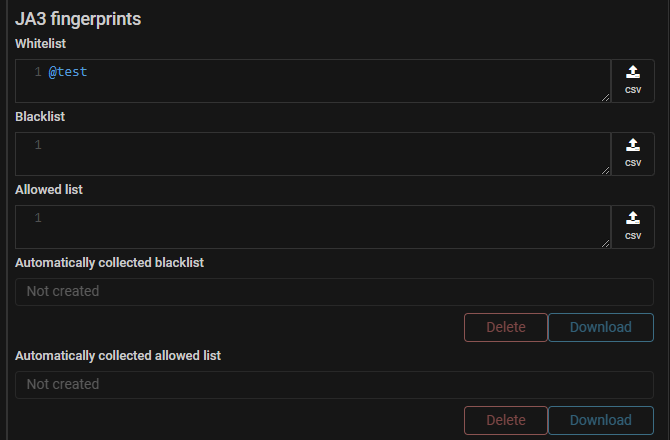Click line number 1 in the Blacklist editor
Screen dimensions: 670x440
pos(38,145)
